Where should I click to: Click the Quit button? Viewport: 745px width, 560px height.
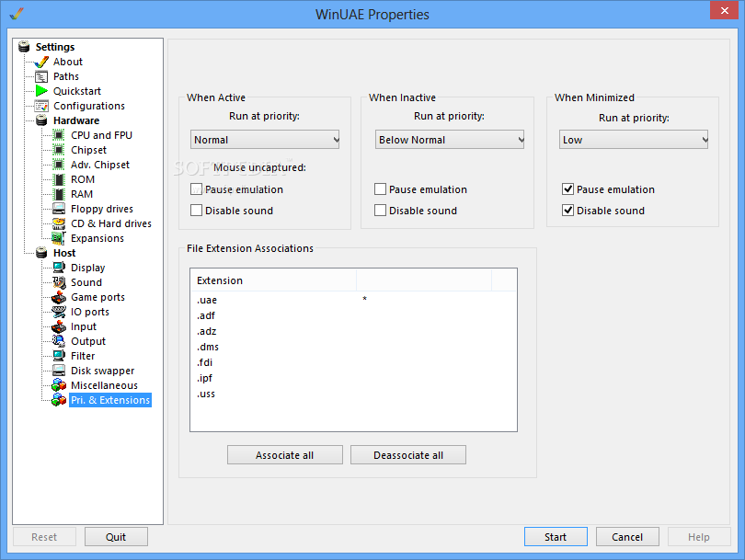(x=116, y=537)
